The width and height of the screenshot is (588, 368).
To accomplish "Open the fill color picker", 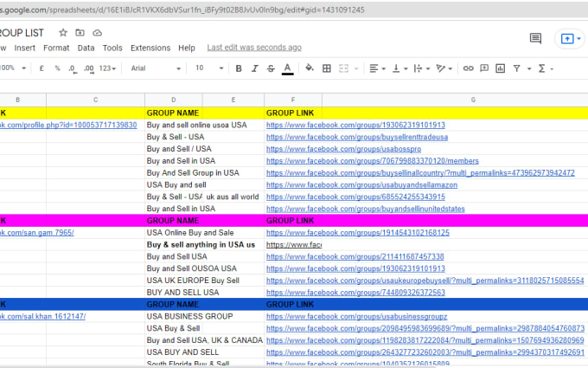I will coord(310,68).
